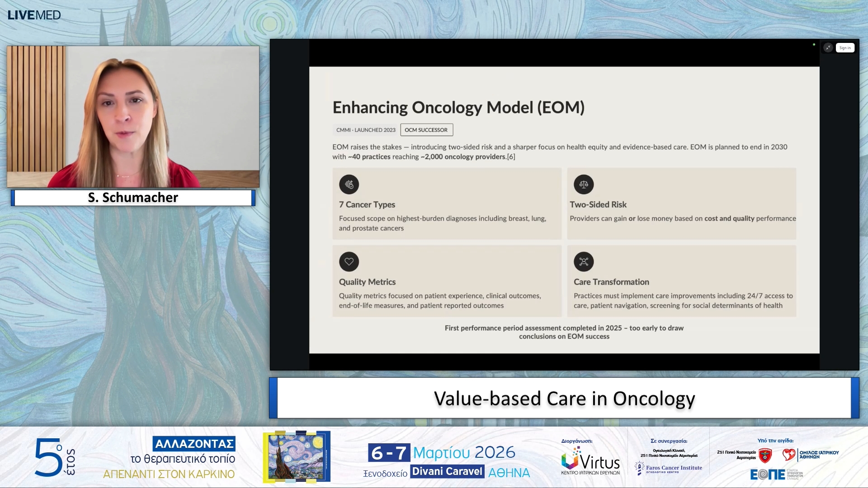Viewport: 868px width, 488px height.
Task: Click the 7 Cancer Types circular icon
Action: [349, 184]
